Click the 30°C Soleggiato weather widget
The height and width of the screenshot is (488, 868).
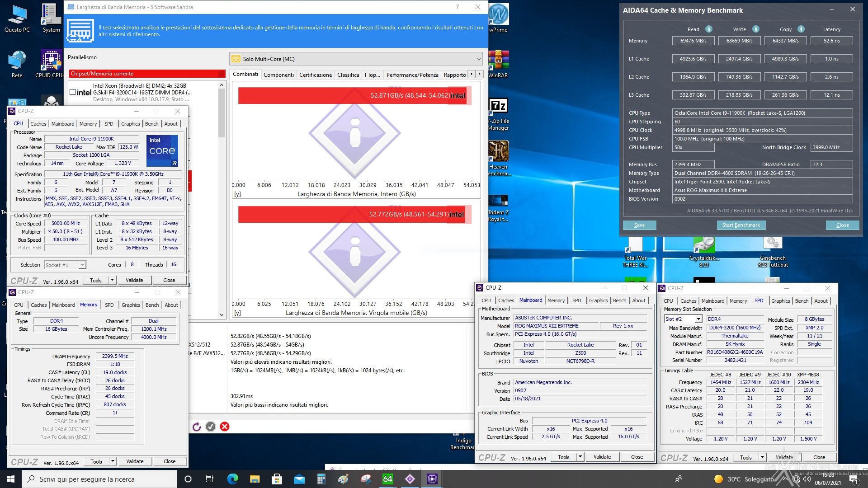(x=744, y=479)
